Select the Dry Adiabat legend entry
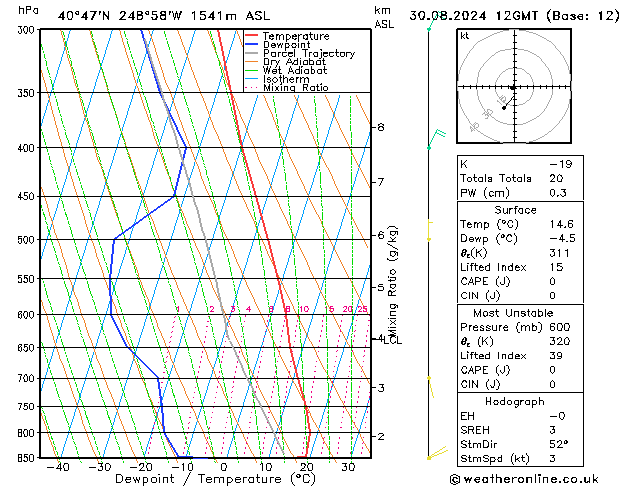This screenshot has width=629, height=486. (x=297, y=62)
